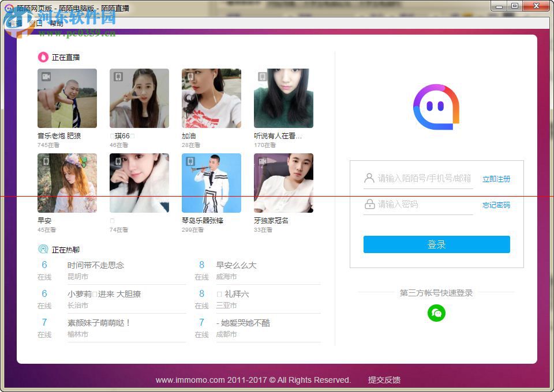The image size is (554, 392).
Task: Click camera badge on 音乐老炮 肥狼 thumbnail
Action: [x=46, y=77]
